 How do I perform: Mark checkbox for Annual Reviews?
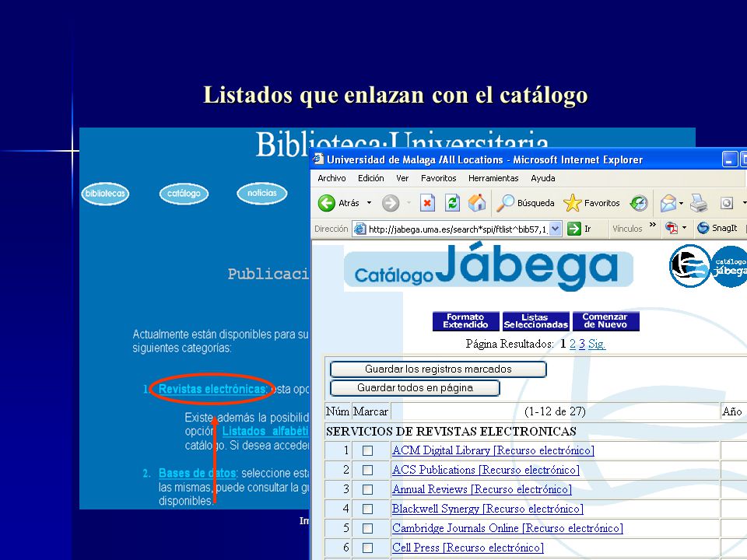[x=367, y=489]
